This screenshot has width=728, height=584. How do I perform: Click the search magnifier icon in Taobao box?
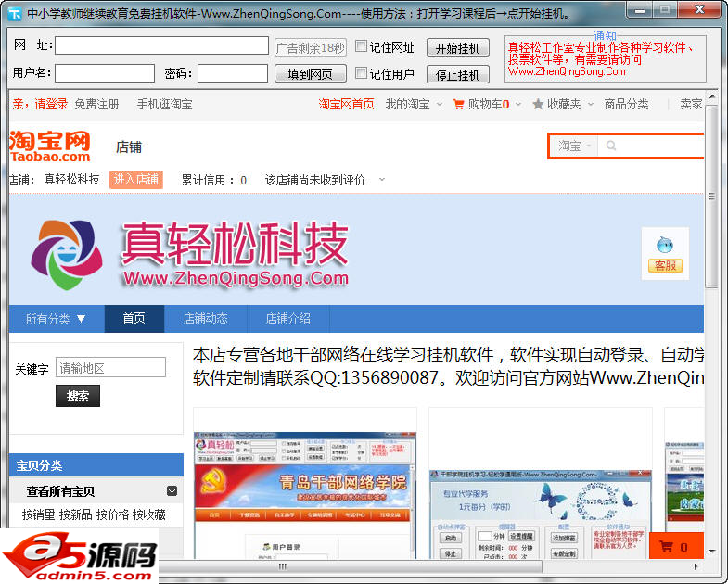[x=611, y=146]
